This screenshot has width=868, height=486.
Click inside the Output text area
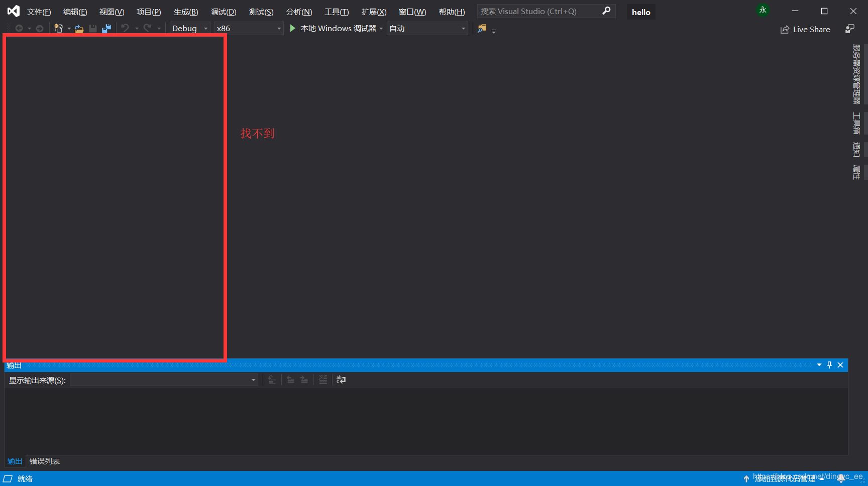(426, 421)
